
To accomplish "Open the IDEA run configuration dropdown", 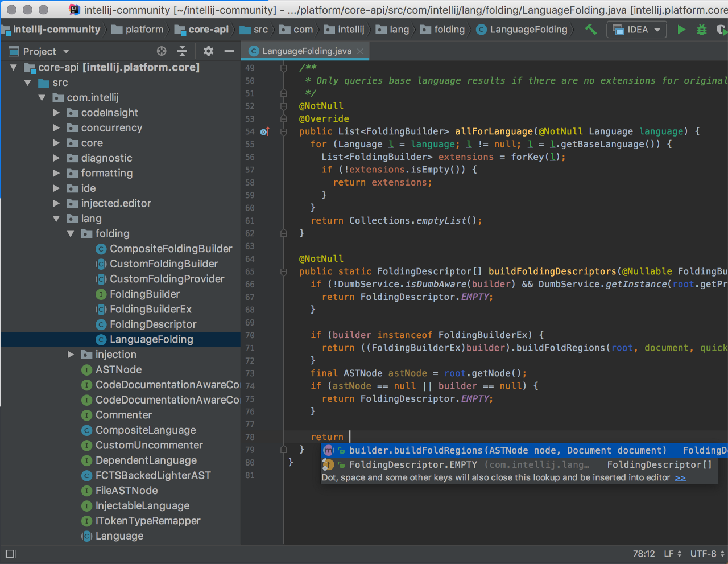I will tap(637, 30).
